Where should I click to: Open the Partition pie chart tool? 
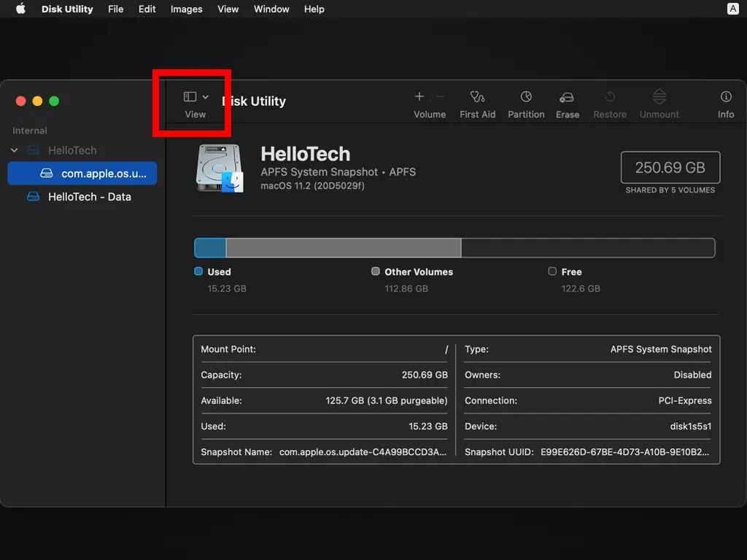(x=526, y=97)
